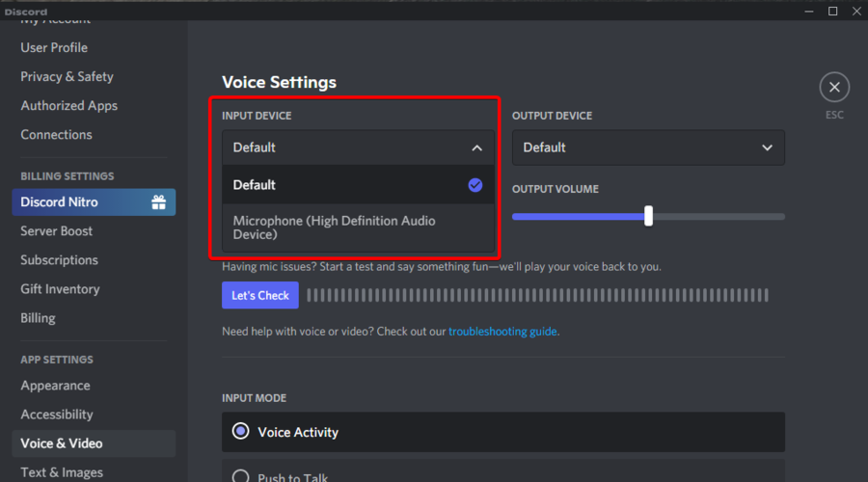Start mic test with Let's Check
The image size is (868, 482).
260,296
